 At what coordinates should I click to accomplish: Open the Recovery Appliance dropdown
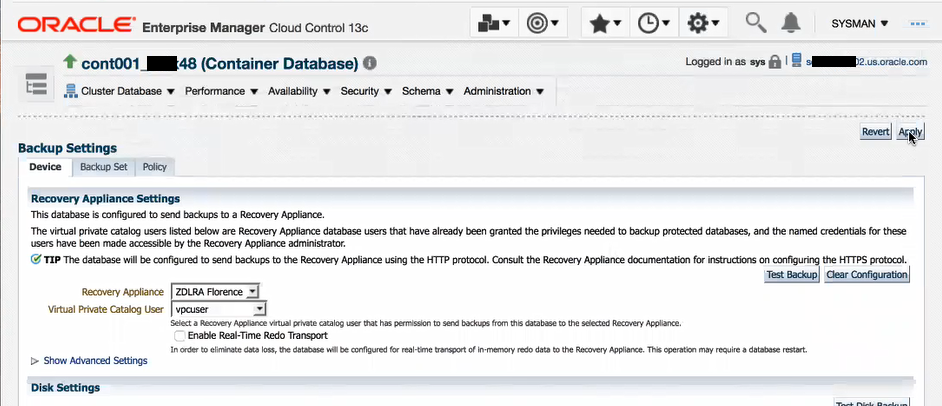[x=215, y=292]
